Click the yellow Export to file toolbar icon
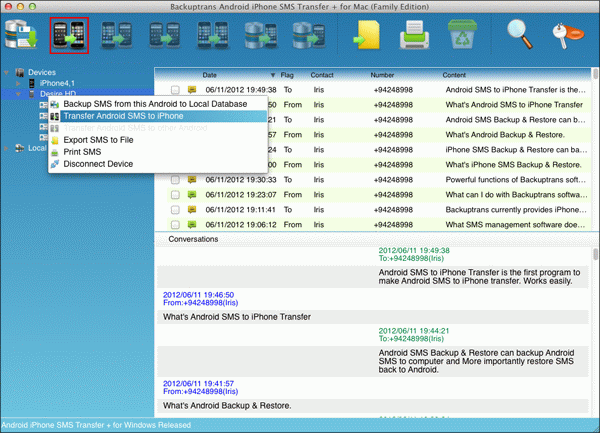The height and width of the screenshot is (433, 600). click(x=367, y=35)
